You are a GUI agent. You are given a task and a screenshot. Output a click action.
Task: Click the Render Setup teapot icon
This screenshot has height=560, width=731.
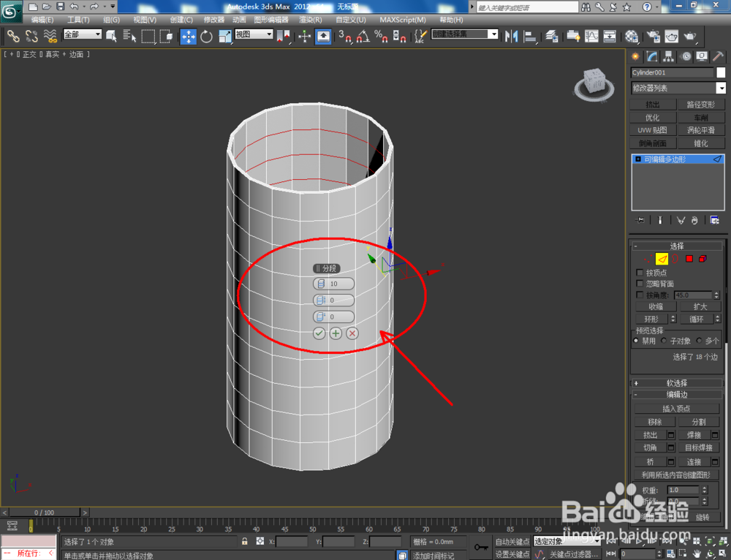point(653,36)
